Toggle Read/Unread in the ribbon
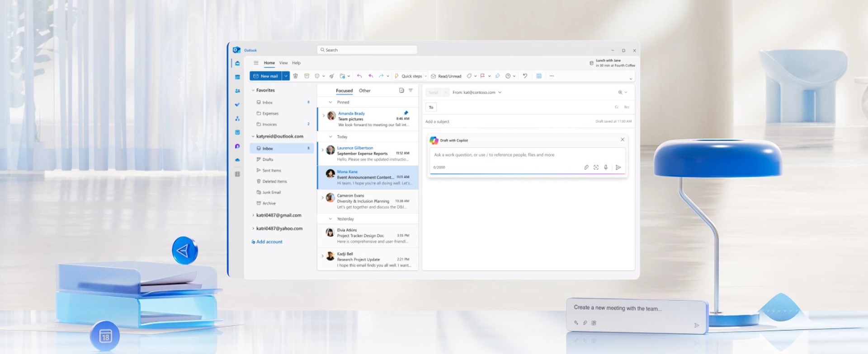This screenshot has width=868, height=354. pos(446,76)
